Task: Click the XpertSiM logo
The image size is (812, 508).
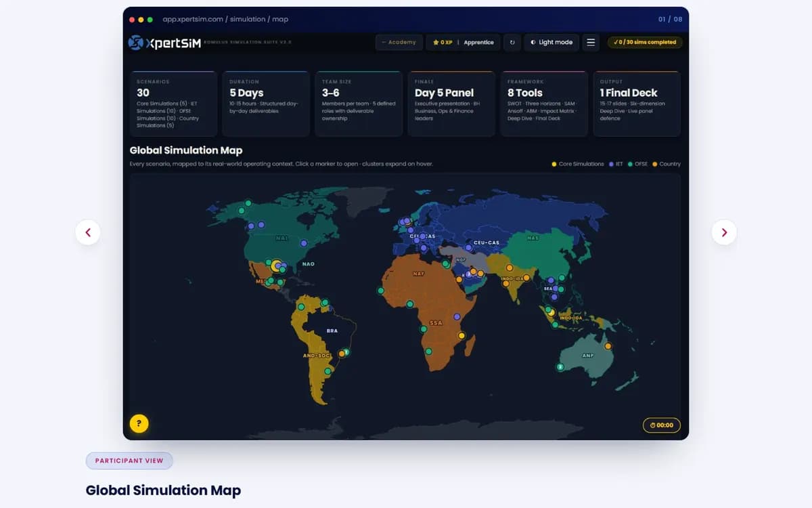Action: point(164,43)
